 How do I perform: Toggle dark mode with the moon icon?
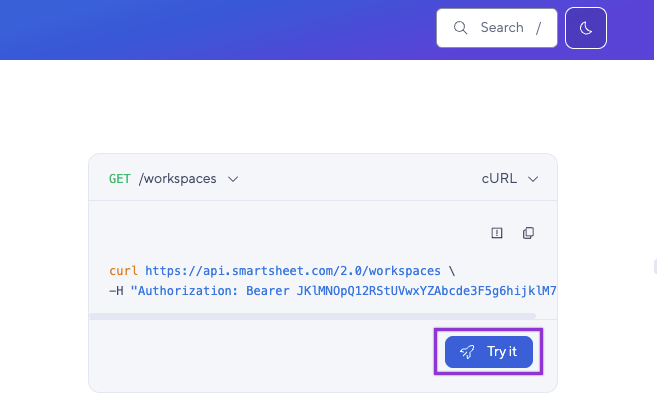586,28
